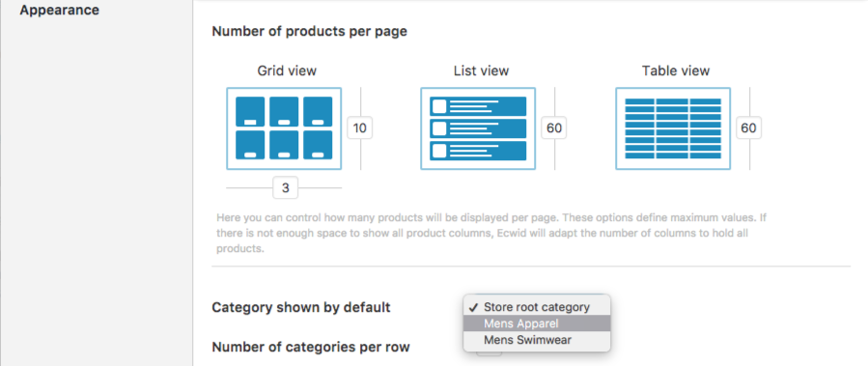Click the Table view layout thumbnail

[x=673, y=128]
